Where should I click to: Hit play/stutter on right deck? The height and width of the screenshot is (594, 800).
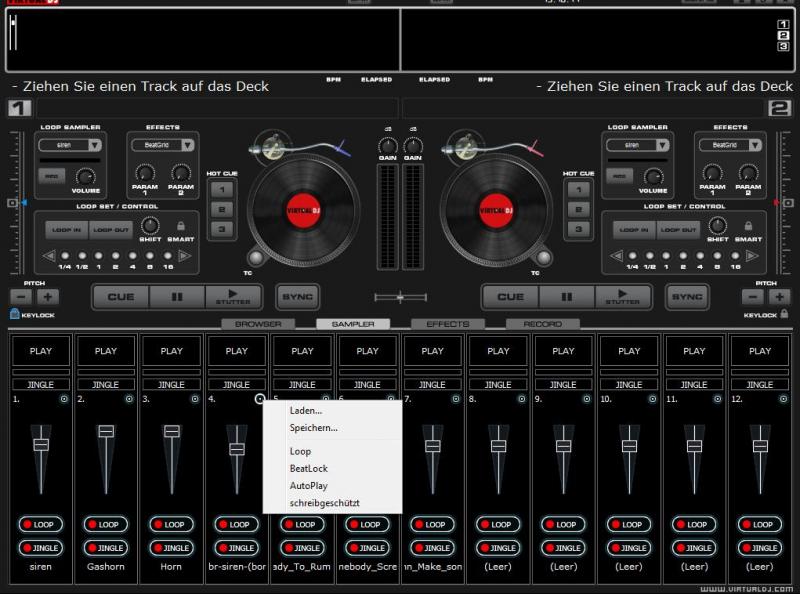pyautogui.click(x=622, y=296)
